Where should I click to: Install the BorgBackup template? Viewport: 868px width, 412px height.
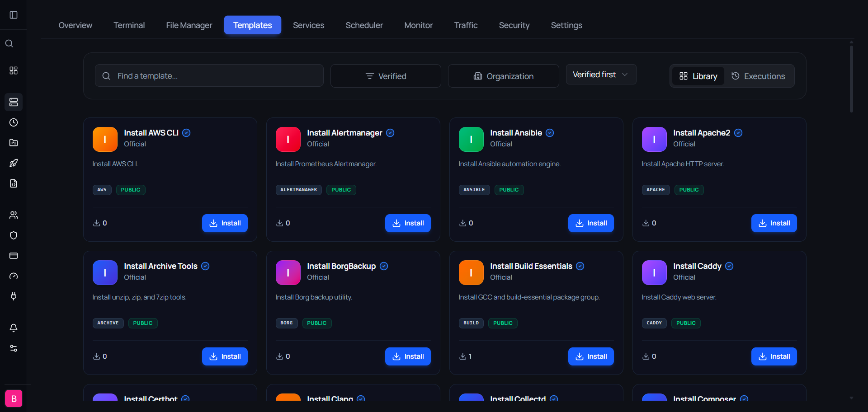408,356
